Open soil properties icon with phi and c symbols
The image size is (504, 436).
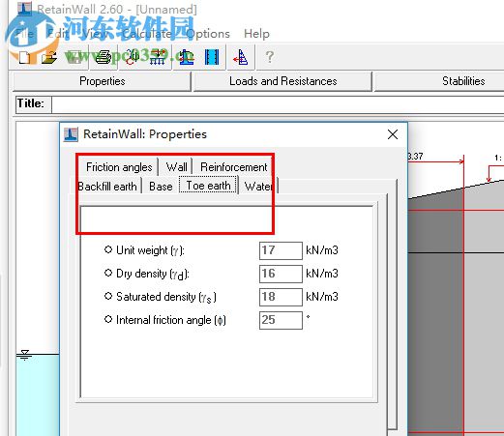click(x=132, y=57)
